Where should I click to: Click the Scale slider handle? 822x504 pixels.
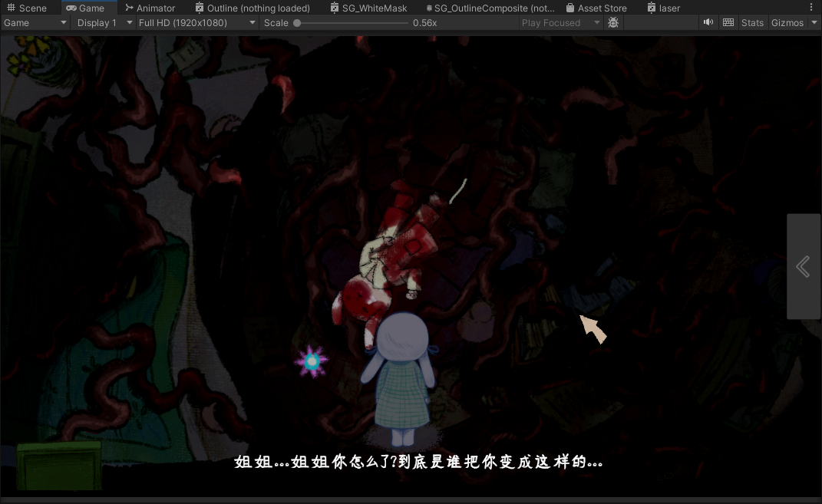point(297,23)
